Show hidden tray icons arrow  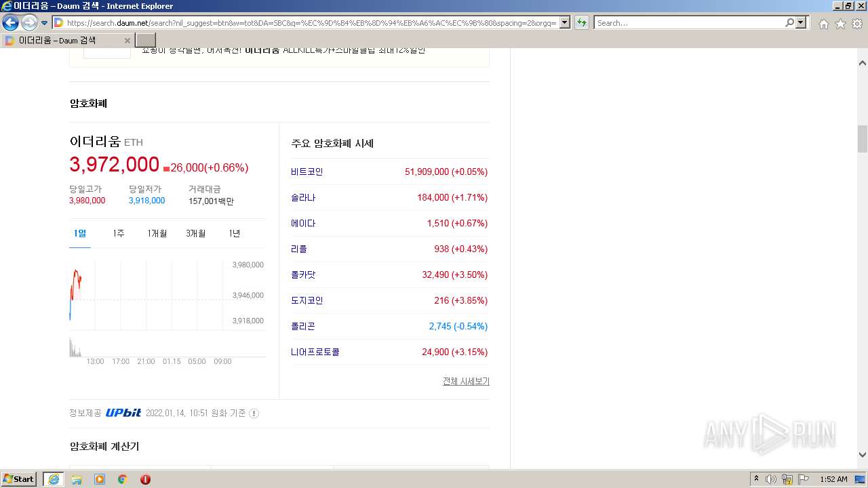pos(756,479)
